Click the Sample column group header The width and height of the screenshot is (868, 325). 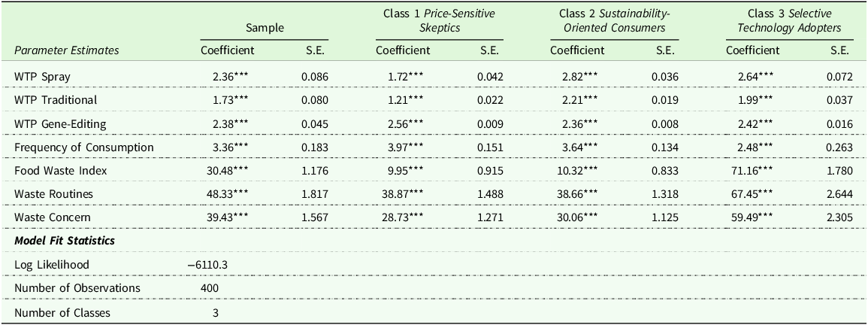(x=265, y=28)
